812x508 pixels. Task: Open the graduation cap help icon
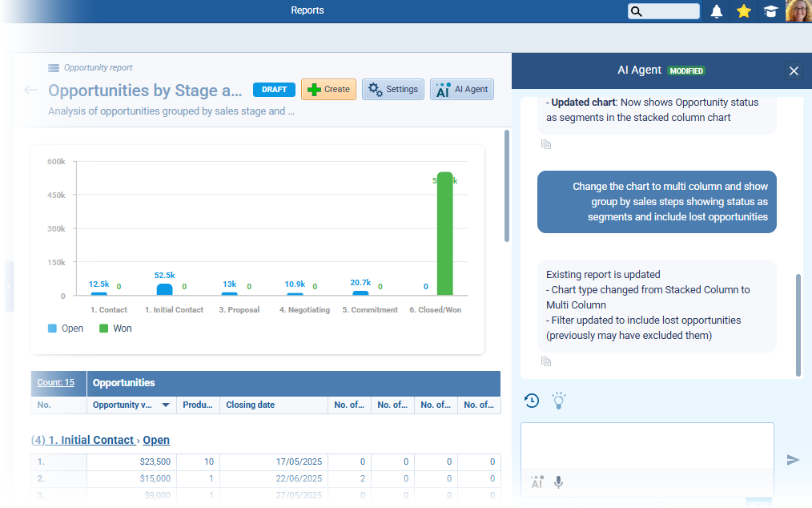tap(770, 11)
